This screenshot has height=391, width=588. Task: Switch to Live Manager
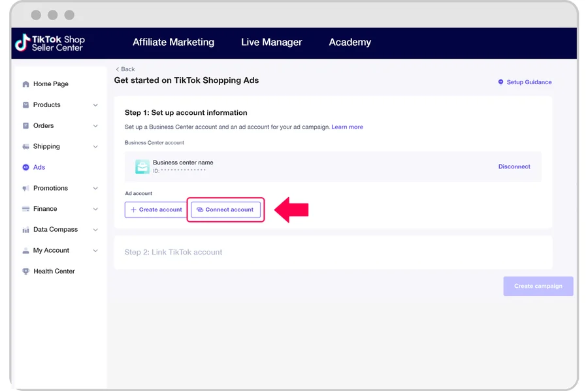coord(271,42)
